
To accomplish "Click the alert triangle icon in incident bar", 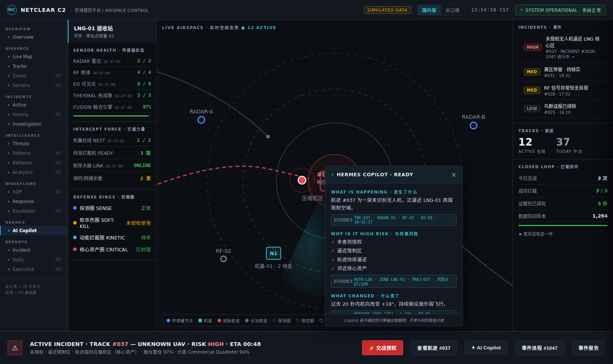I will point(15,348).
